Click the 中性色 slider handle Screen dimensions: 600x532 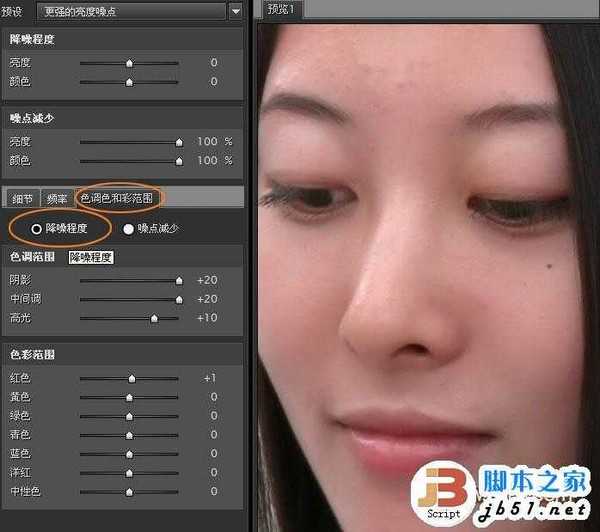coord(129,492)
